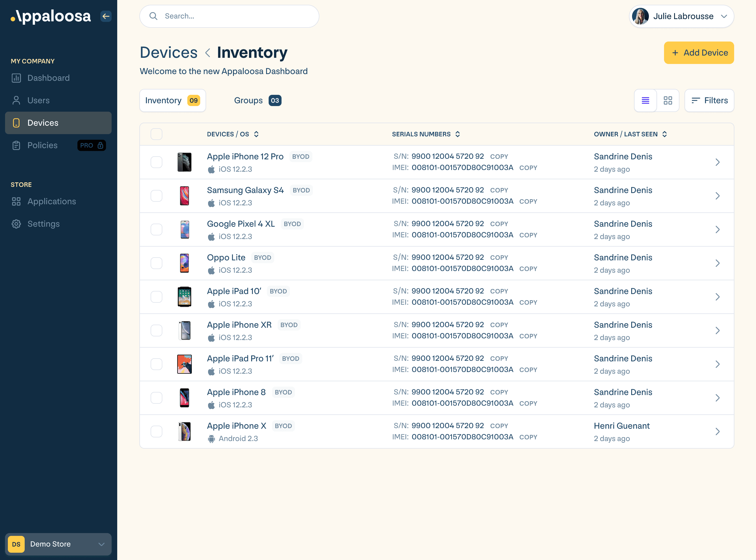The width and height of the screenshot is (756, 560).
Task: Copy IMEI of Google Pixel 4 XL
Action: (x=528, y=235)
